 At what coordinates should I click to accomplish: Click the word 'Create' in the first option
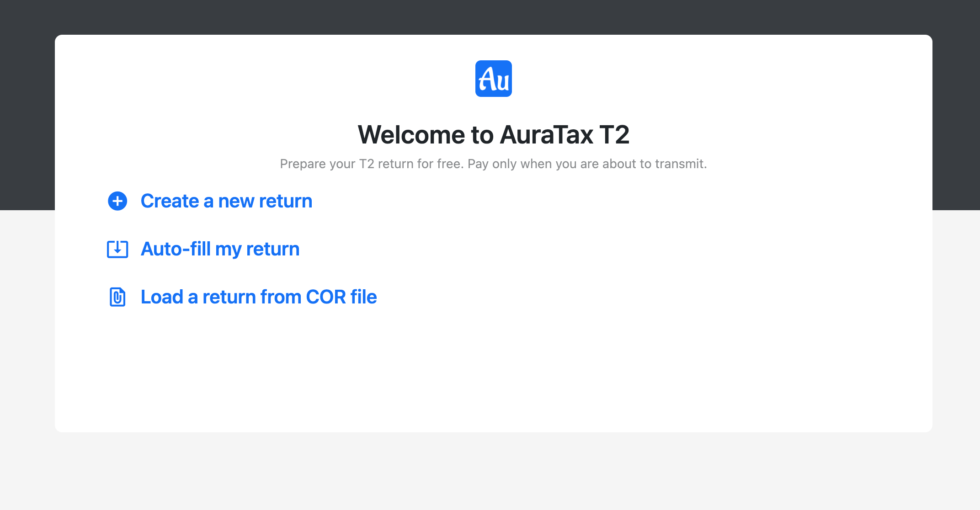point(170,201)
